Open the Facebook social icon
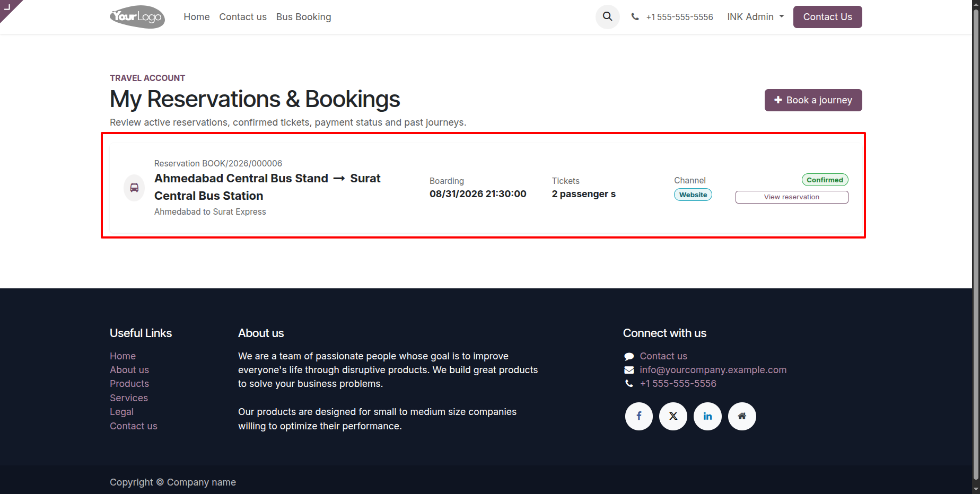Viewport: 980px width, 494px height. coord(639,416)
